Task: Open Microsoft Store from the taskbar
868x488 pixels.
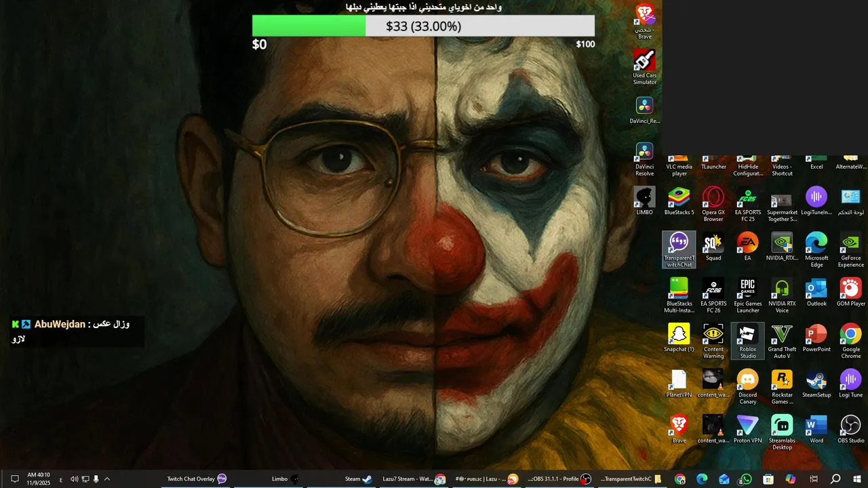Action: 768,479
